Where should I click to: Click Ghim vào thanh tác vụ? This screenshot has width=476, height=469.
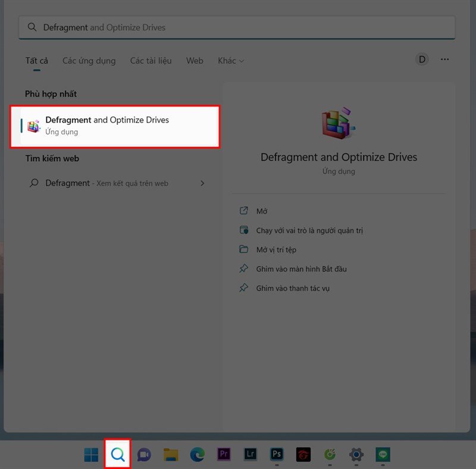point(293,288)
